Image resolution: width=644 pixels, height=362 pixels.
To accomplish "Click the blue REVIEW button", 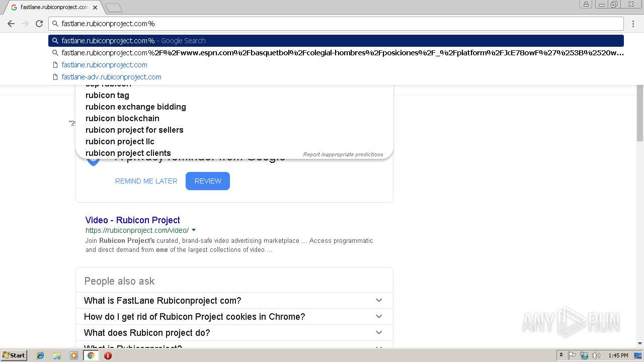I will coord(208,181).
